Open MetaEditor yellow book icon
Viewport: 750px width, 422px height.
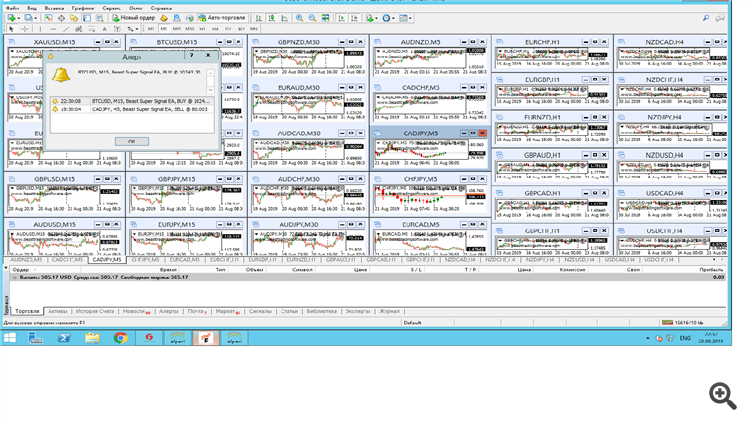(164, 18)
